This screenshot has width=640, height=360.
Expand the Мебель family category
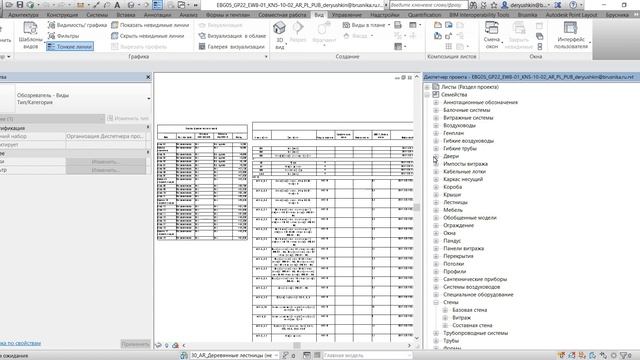click(x=436, y=210)
